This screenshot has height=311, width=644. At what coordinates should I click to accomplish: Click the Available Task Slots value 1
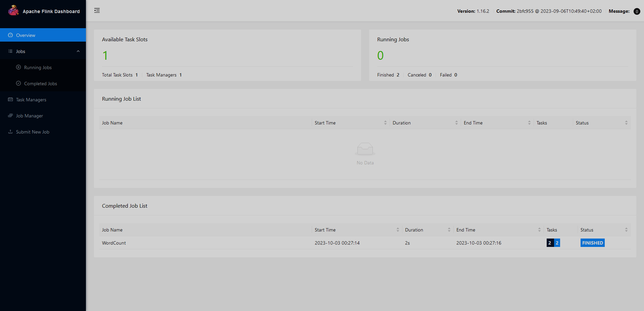point(105,55)
